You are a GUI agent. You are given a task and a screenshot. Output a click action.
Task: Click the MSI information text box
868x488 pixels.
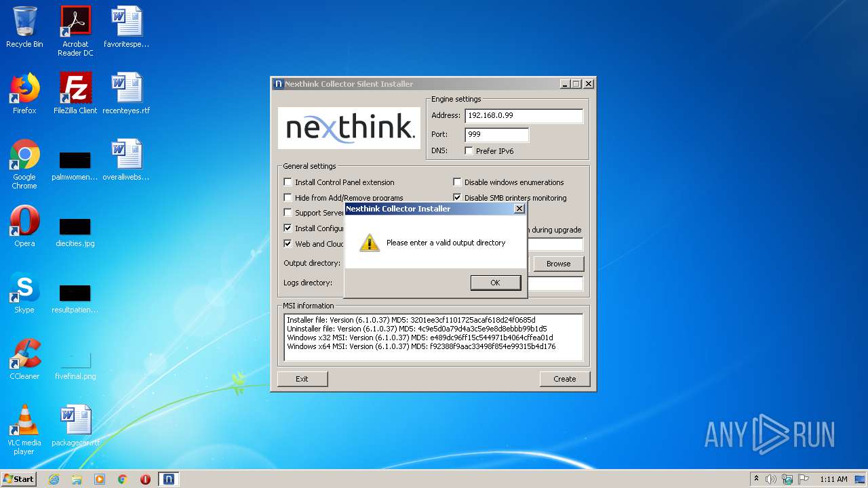pyautogui.click(x=433, y=337)
